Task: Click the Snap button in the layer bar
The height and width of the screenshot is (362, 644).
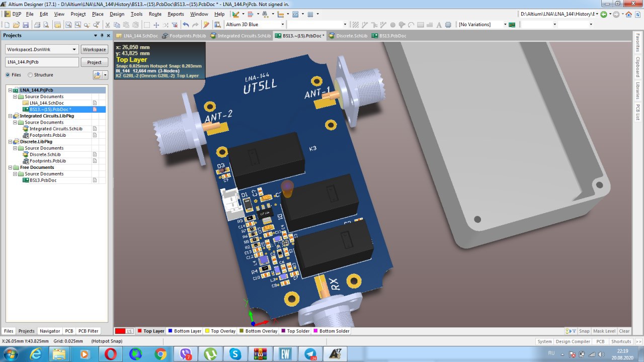Action: [584, 331]
